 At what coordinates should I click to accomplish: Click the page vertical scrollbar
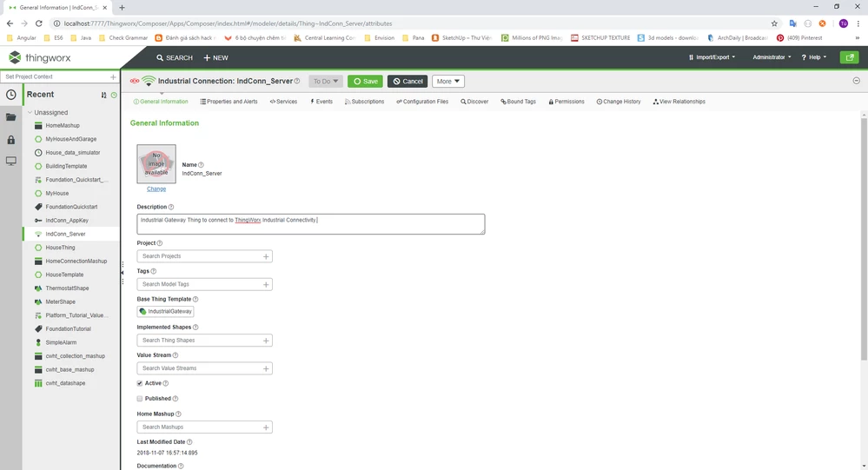pyautogui.click(x=864, y=238)
